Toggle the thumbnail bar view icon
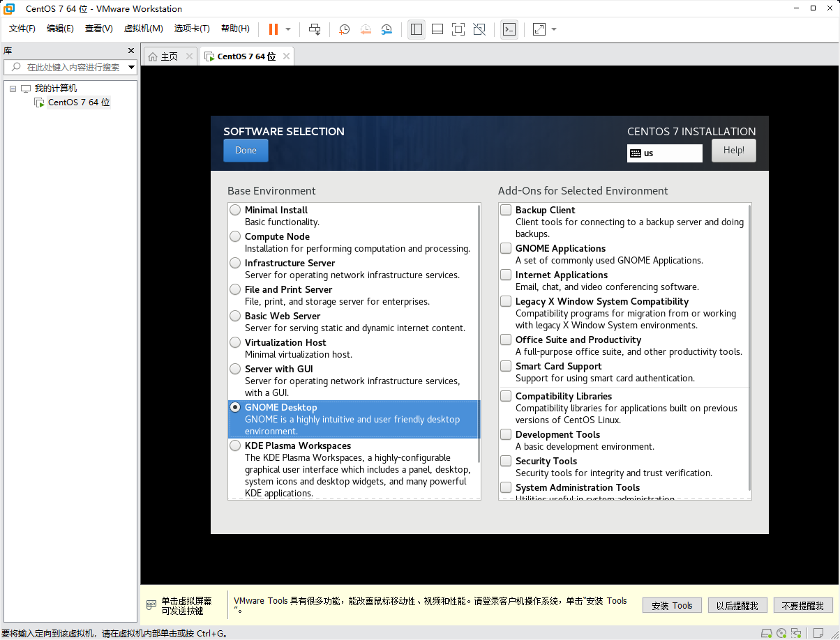This screenshot has width=840, height=640. pyautogui.click(x=437, y=29)
